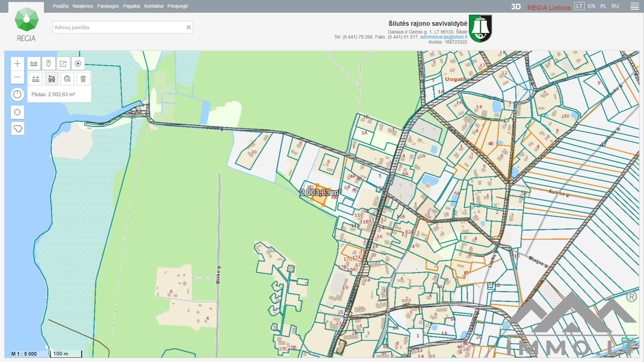The width and height of the screenshot is (644, 362).
Task: Activate the circular target record tool
Action: pyautogui.click(x=78, y=64)
